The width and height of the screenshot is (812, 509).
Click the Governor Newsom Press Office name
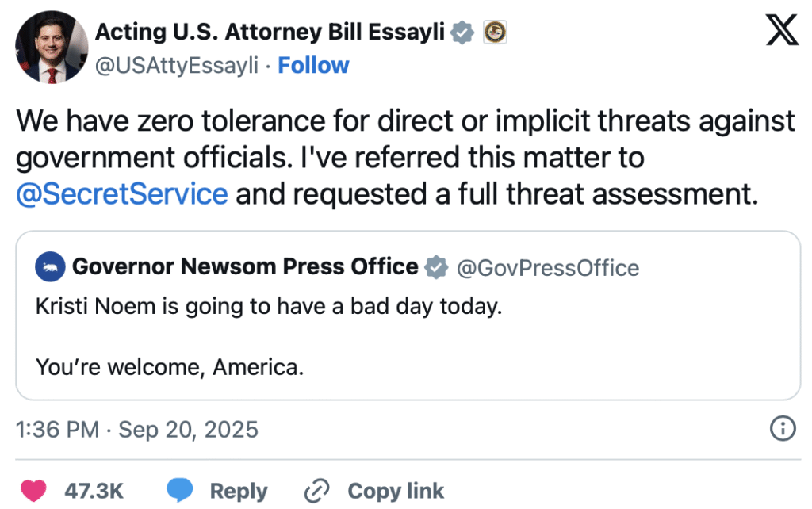(245, 267)
